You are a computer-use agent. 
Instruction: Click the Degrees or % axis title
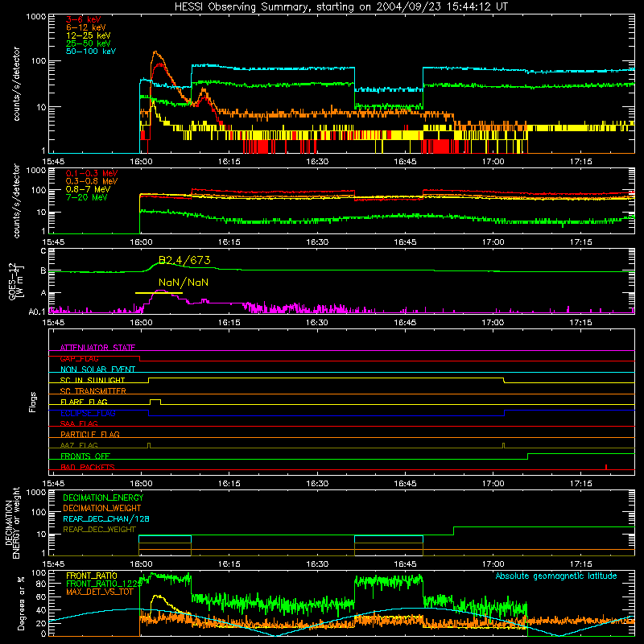21,603
